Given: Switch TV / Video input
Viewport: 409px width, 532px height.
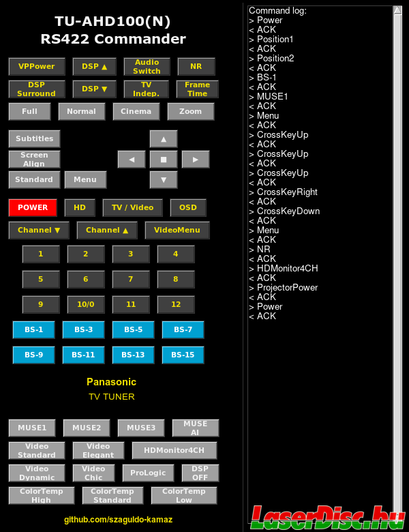Looking at the screenshot, I should [x=133, y=207].
